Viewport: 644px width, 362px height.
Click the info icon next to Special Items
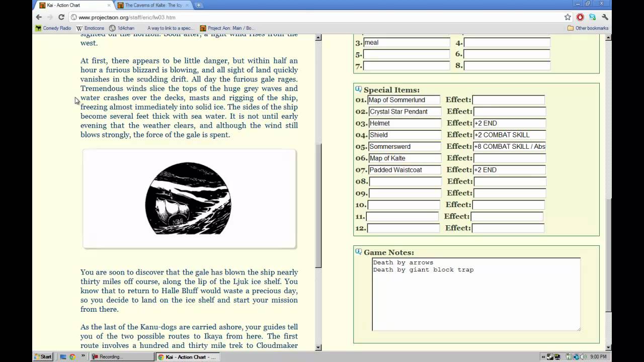(358, 89)
